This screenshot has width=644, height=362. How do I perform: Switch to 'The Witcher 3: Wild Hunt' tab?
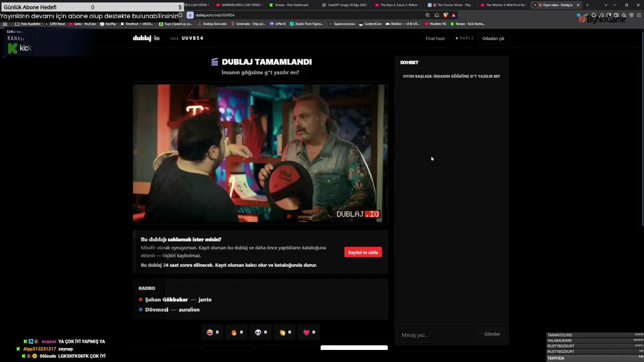pyautogui.click(x=504, y=5)
